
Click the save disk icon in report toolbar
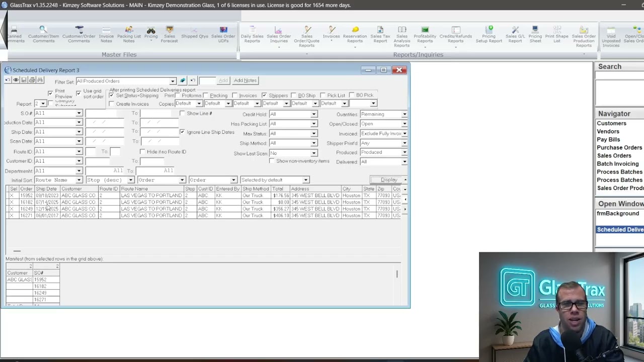pos(24,80)
